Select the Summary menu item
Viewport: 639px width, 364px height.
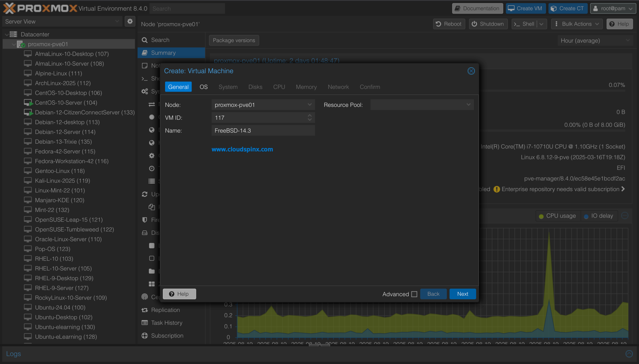(x=163, y=53)
